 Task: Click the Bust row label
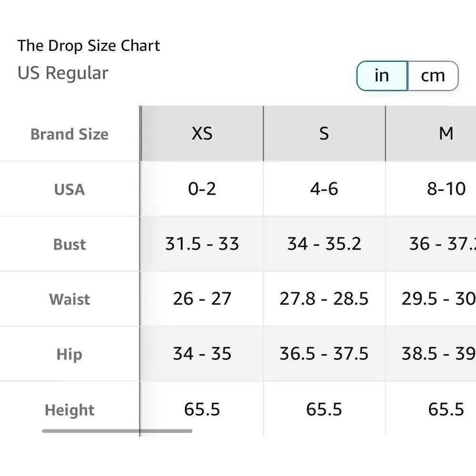(69, 244)
